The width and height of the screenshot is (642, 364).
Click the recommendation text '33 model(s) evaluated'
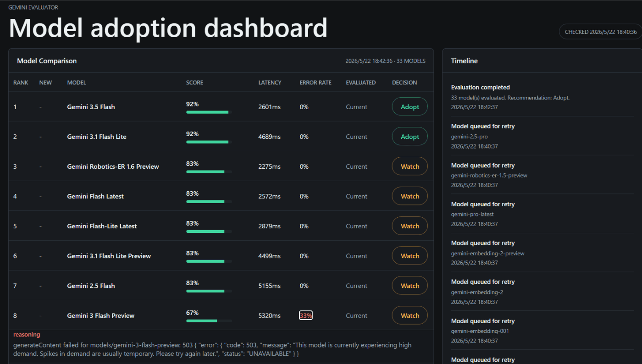coord(510,98)
